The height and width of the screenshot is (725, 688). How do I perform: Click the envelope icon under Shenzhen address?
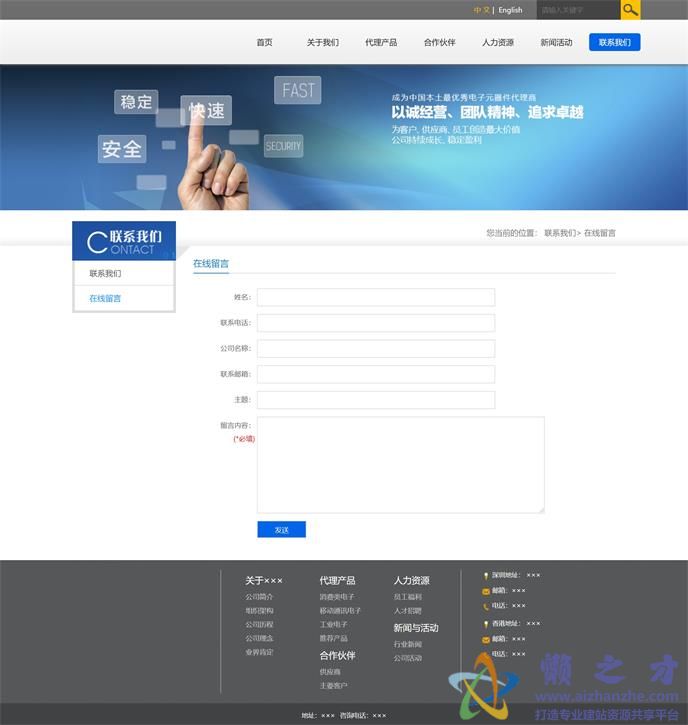pyautogui.click(x=485, y=591)
